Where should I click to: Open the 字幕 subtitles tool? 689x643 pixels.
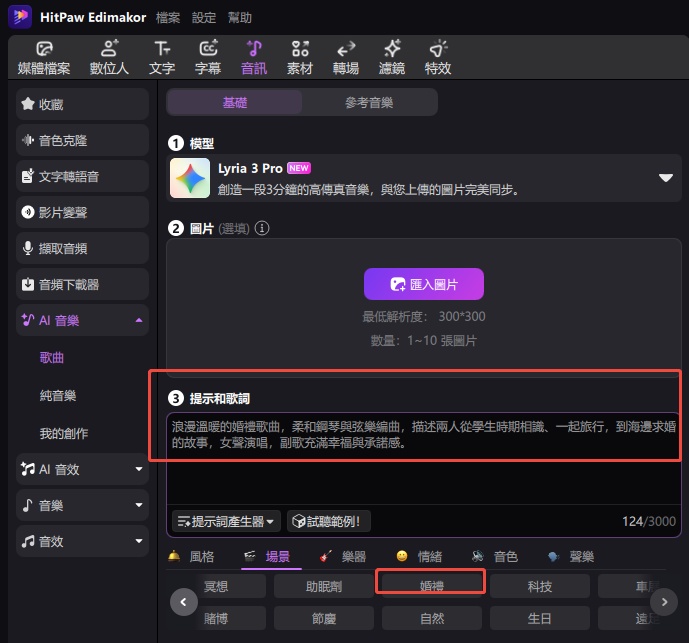tap(208, 58)
